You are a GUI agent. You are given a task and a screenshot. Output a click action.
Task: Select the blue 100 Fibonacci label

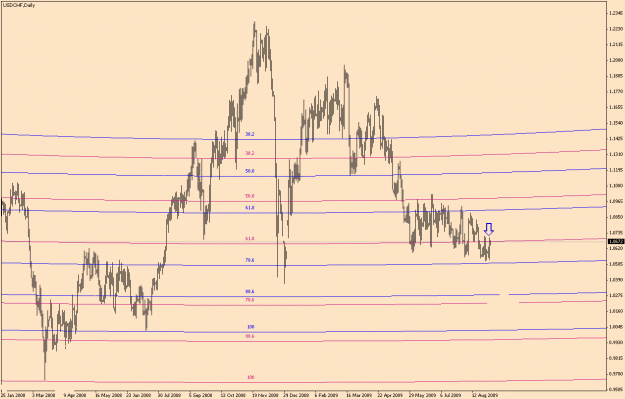coord(250,327)
